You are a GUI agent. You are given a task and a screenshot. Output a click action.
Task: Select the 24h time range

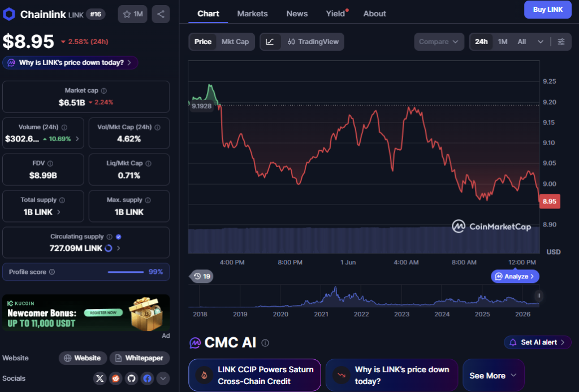pyautogui.click(x=481, y=42)
